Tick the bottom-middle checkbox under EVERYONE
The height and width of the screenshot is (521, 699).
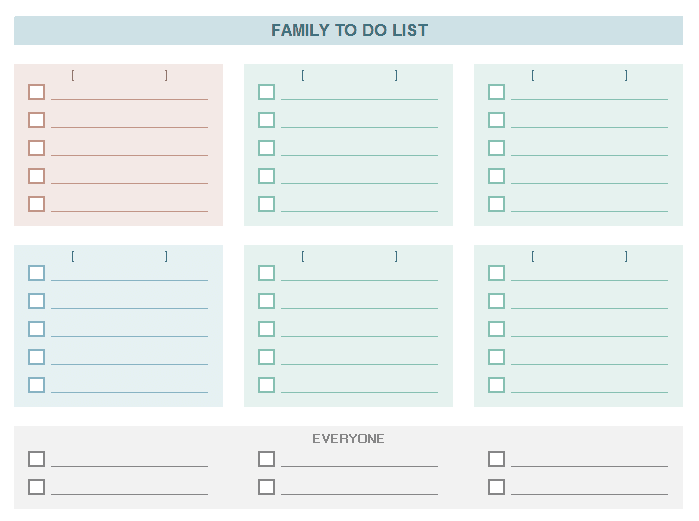click(267, 487)
